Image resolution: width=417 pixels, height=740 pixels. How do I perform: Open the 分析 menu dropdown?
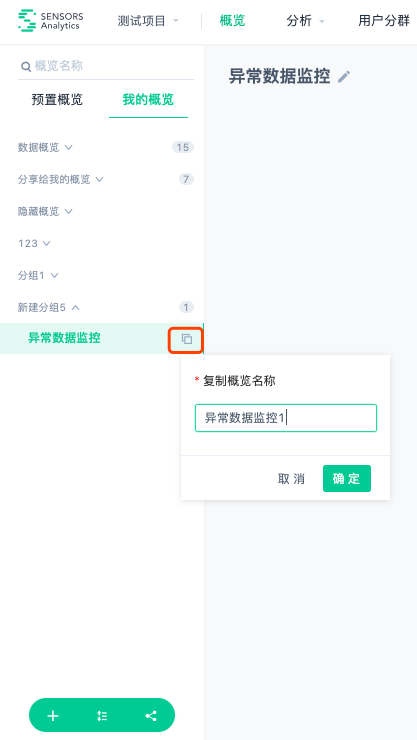point(306,21)
